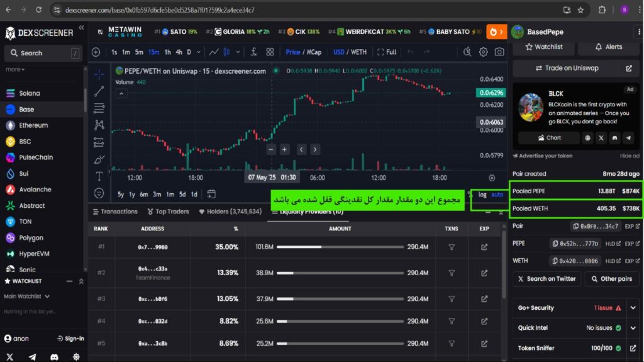Switch to the Holders (3,745,634) tab
Image resolution: width=644 pixels, height=362 pixels.
coord(230,212)
